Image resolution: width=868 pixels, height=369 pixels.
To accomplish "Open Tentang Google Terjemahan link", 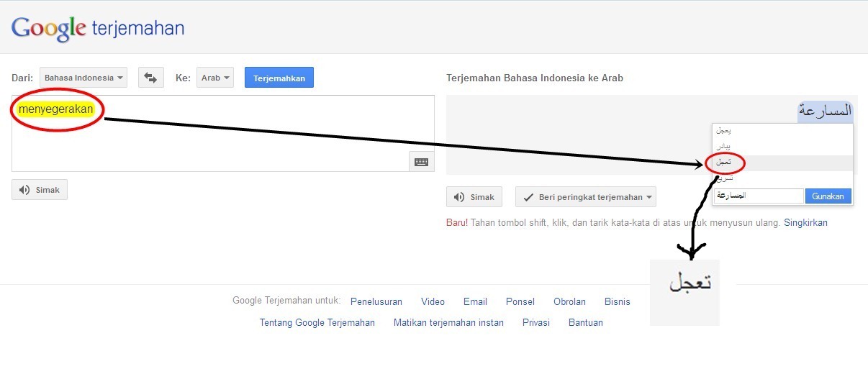I will [x=317, y=322].
